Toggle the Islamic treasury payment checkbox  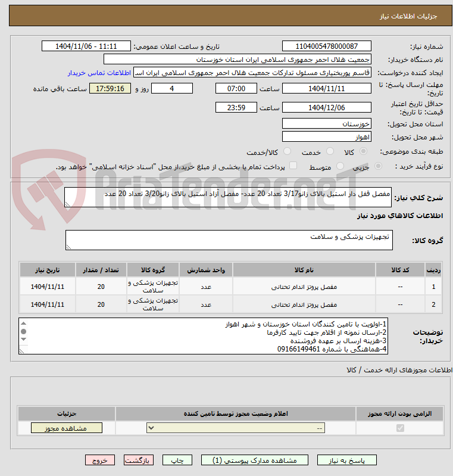tap(293, 166)
